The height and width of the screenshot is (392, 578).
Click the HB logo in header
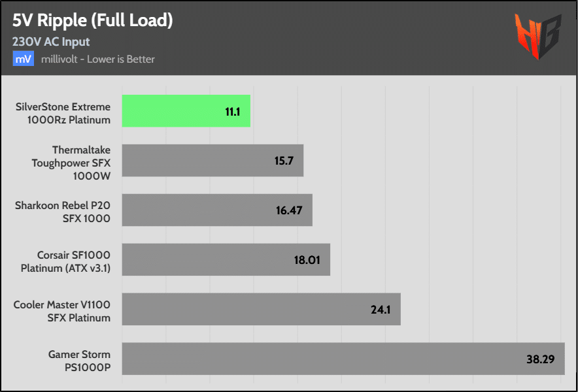538,37
